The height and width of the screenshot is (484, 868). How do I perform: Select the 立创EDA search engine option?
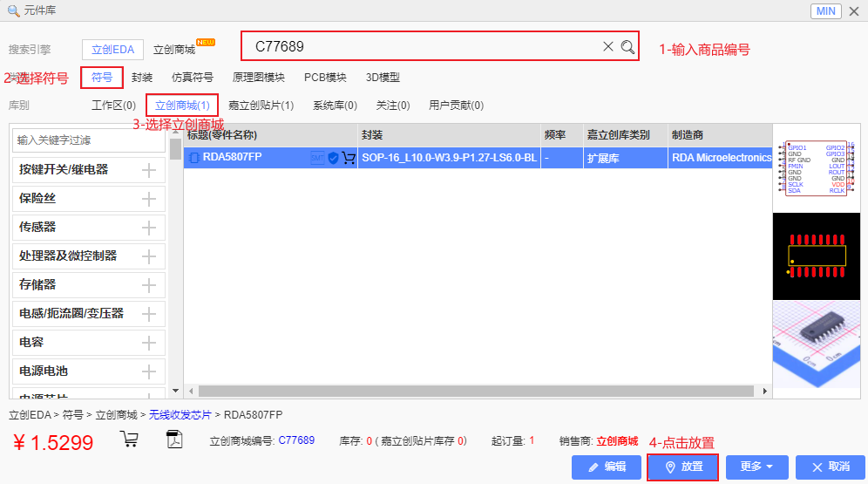click(112, 50)
